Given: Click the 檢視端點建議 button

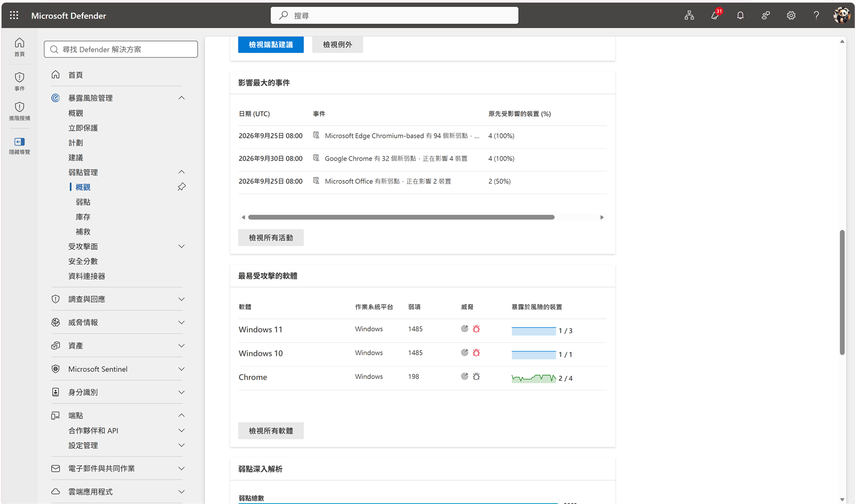Looking at the screenshot, I should (x=271, y=45).
